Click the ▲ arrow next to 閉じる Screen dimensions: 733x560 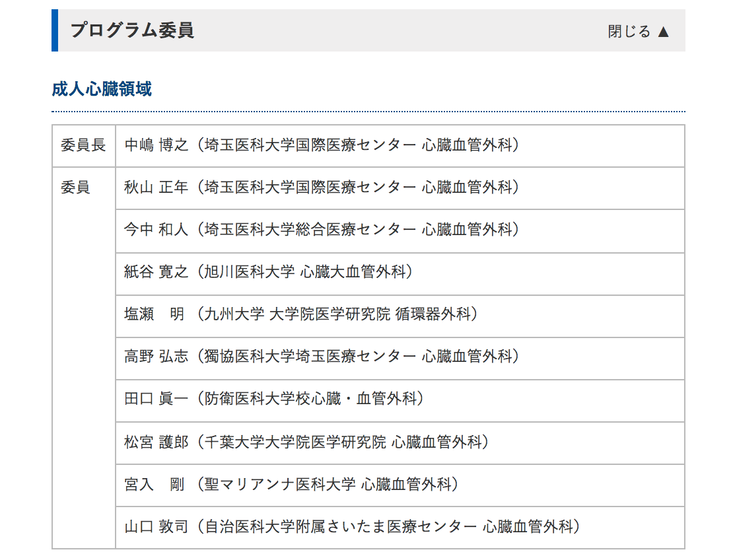[x=664, y=31]
